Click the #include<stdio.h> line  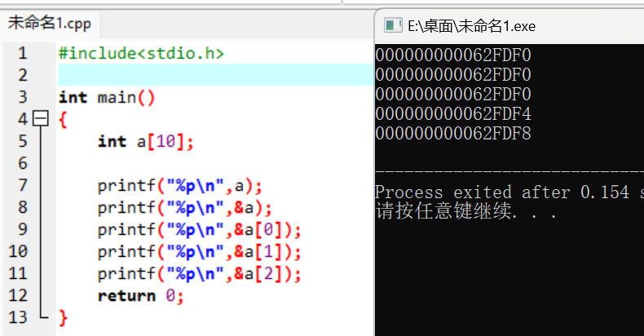pos(141,53)
